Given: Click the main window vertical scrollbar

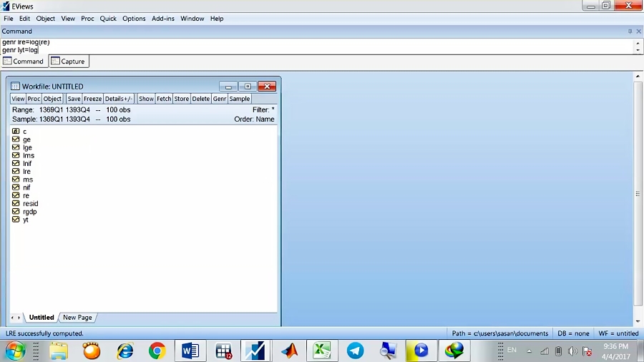Looking at the screenshot, I should click(x=638, y=193).
